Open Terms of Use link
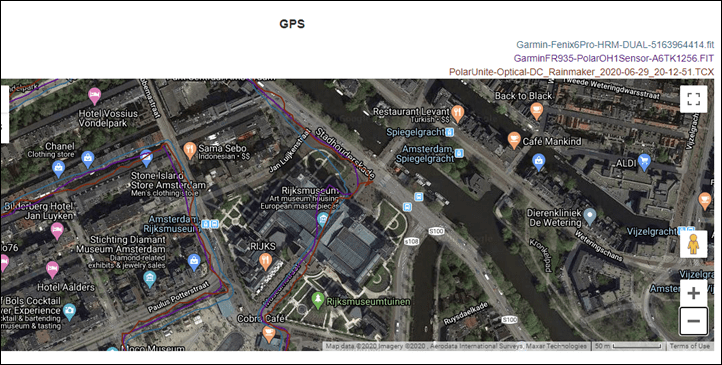Viewport: 722px width, 365px height. point(689,346)
